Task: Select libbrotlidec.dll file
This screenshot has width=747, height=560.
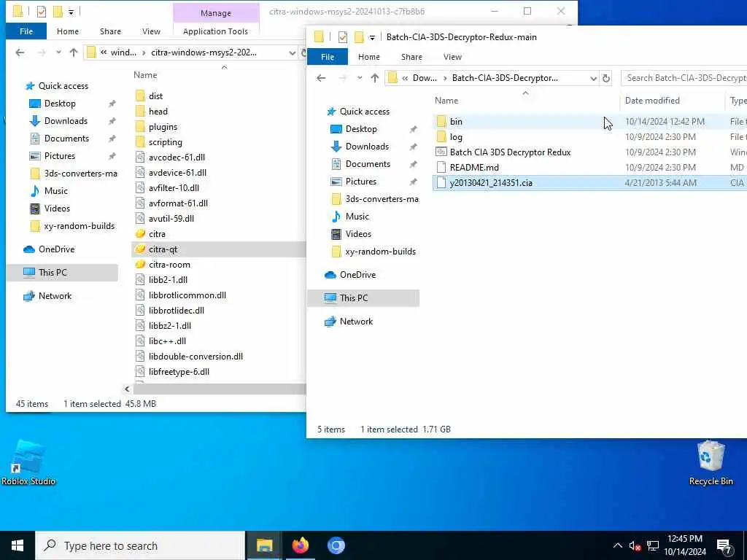Action: click(x=176, y=310)
